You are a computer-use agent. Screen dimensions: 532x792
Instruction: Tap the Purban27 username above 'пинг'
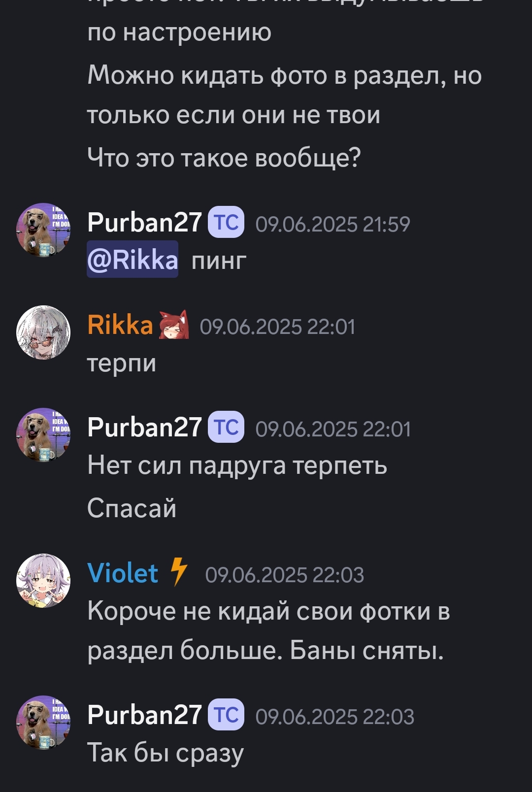click(x=144, y=223)
